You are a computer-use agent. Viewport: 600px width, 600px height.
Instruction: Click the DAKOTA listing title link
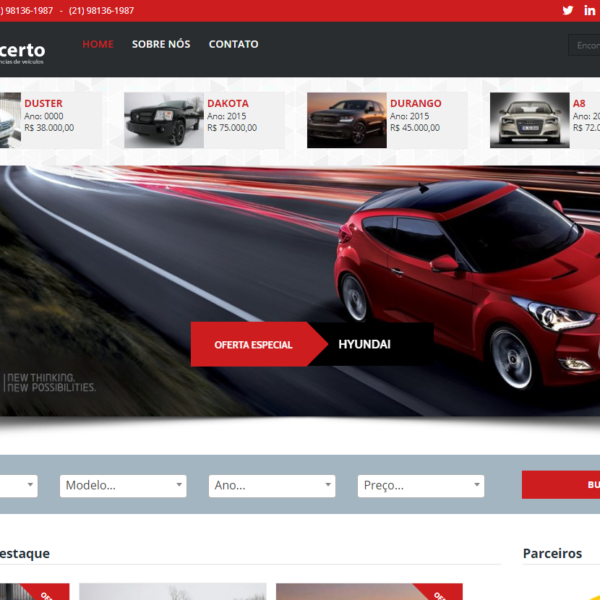pyautogui.click(x=228, y=104)
